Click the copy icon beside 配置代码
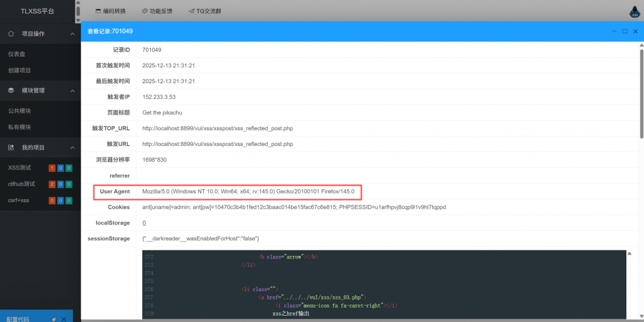Image resolution: width=644 pixels, height=322 pixels. (x=54, y=319)
